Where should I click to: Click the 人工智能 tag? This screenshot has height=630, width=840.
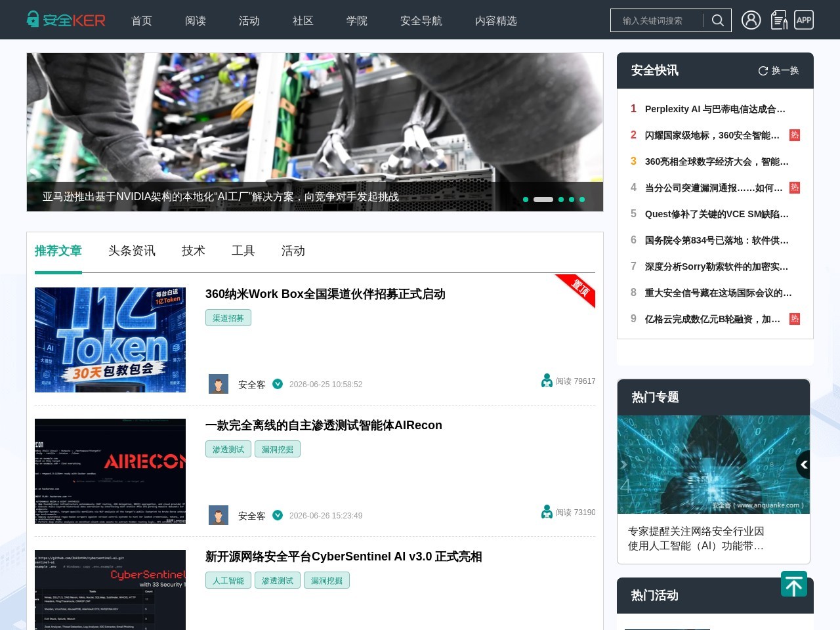[228, 580]
